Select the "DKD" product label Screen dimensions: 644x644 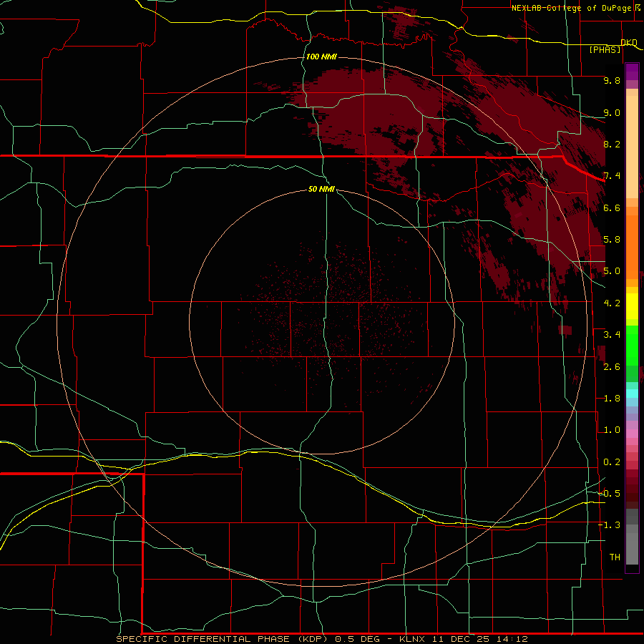(629, 42)
